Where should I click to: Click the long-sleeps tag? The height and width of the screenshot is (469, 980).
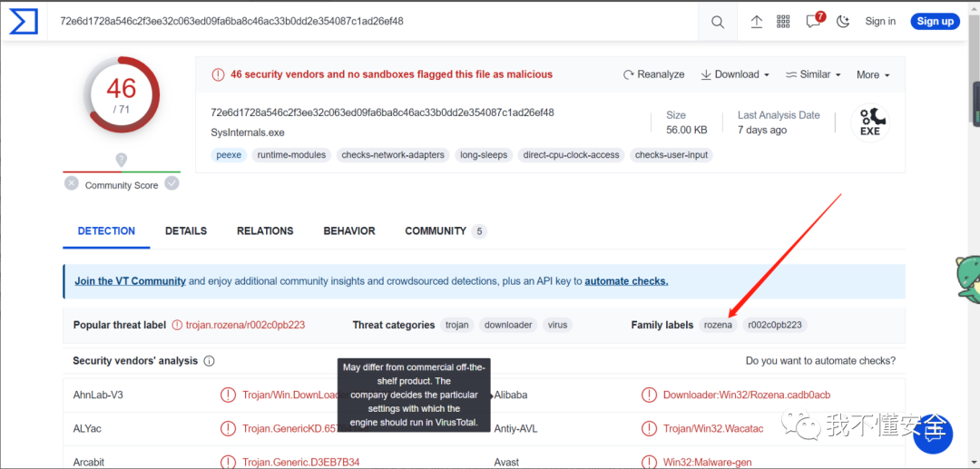[x=484, y=155]
